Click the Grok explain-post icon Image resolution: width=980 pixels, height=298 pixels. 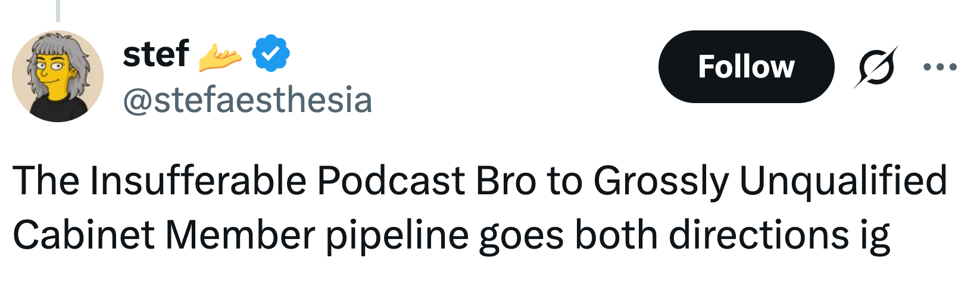coord(876,67)
